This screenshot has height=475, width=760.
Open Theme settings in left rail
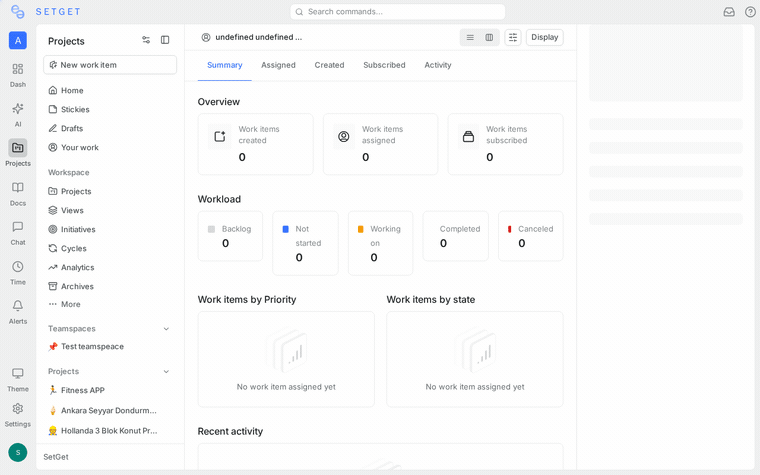pos(17,380)
